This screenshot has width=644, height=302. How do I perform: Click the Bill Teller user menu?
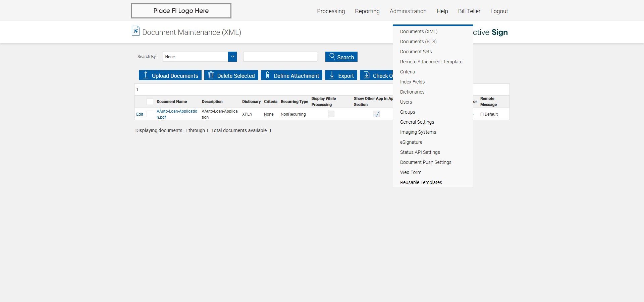[469, 11]
